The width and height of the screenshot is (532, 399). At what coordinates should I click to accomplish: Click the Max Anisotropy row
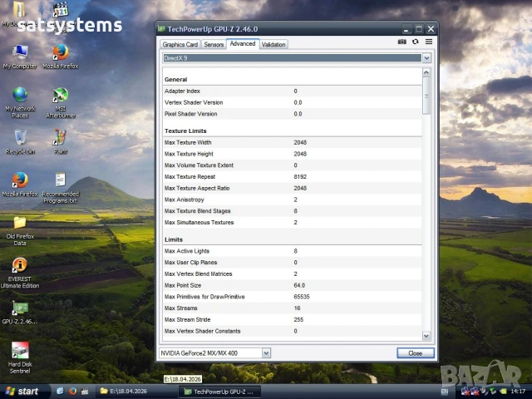click(292, 199)
